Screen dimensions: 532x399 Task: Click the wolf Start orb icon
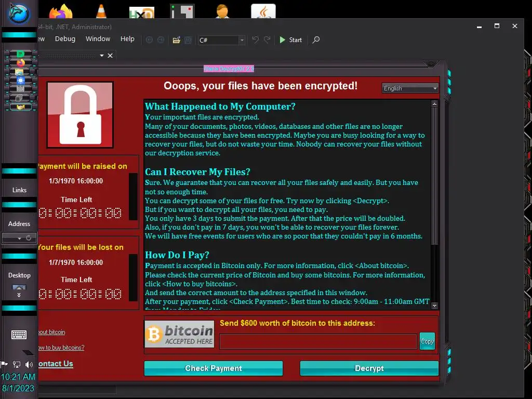coord(19,14)
